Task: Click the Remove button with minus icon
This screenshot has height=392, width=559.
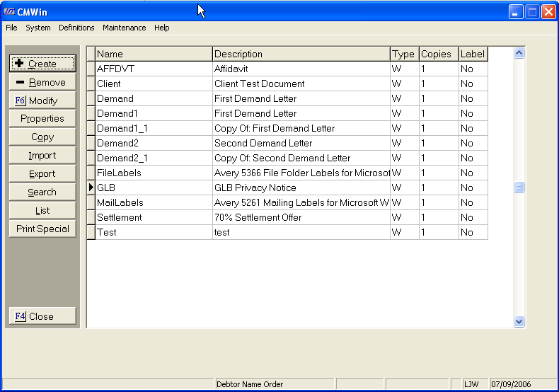Action: click(x=42, y=82)
